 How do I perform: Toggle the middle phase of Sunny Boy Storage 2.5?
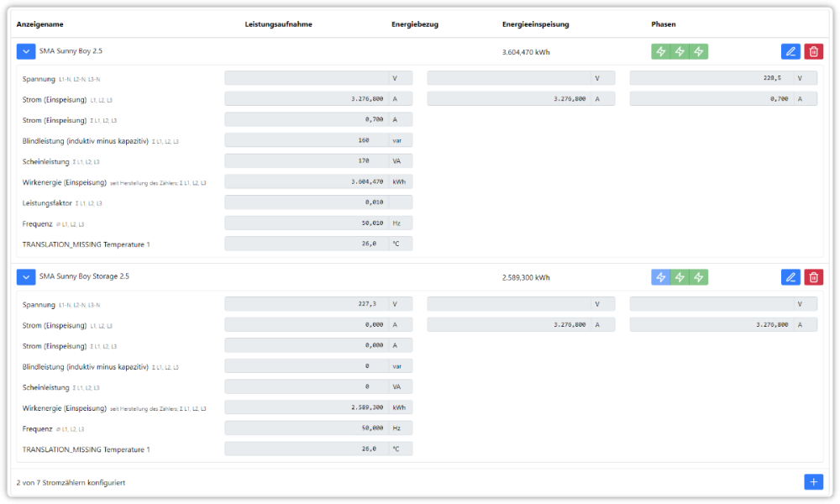pyautogui.click(x=680, y=277)
